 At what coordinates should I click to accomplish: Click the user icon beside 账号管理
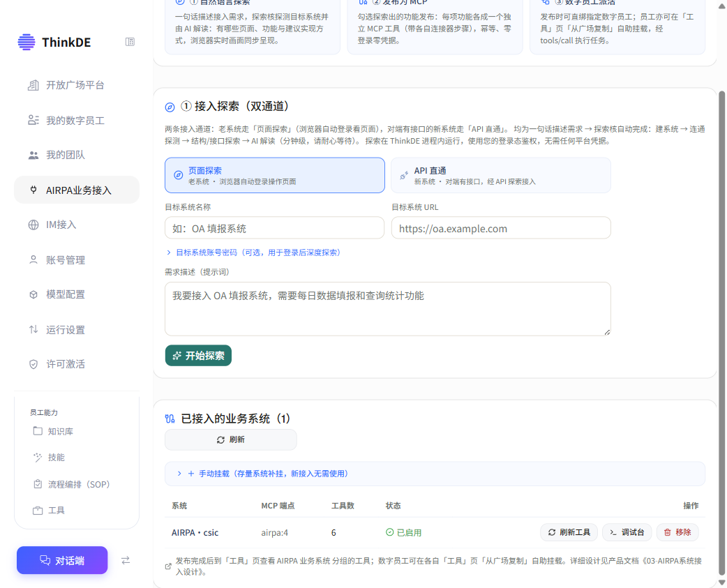33,260
